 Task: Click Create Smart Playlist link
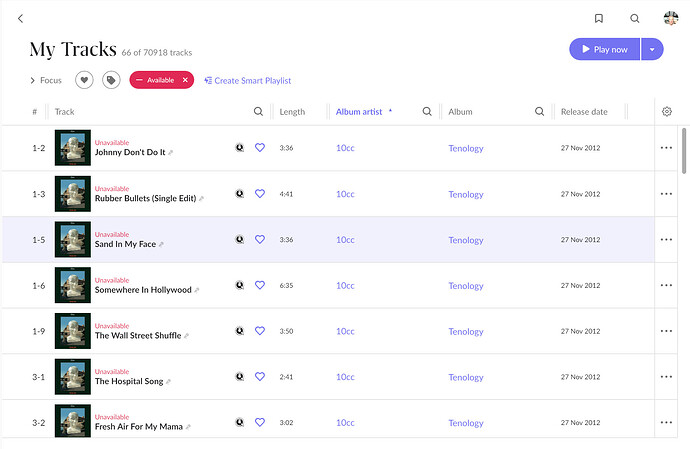pos(247,80)
